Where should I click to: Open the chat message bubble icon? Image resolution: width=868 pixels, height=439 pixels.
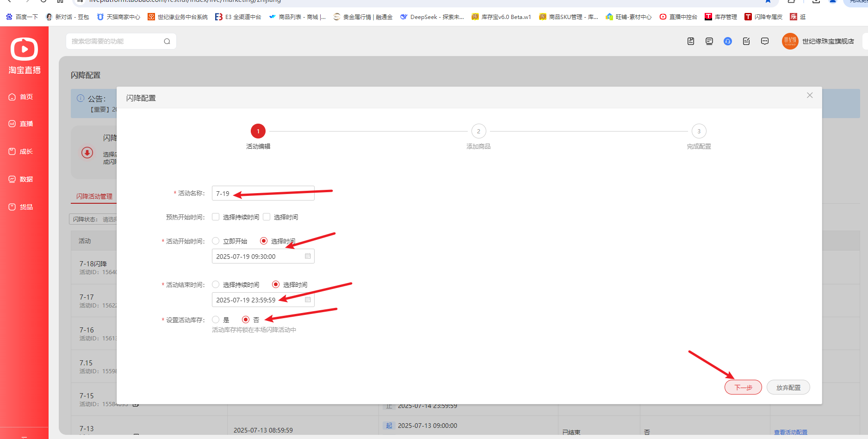pyautogui.click(x=765, y=41)
